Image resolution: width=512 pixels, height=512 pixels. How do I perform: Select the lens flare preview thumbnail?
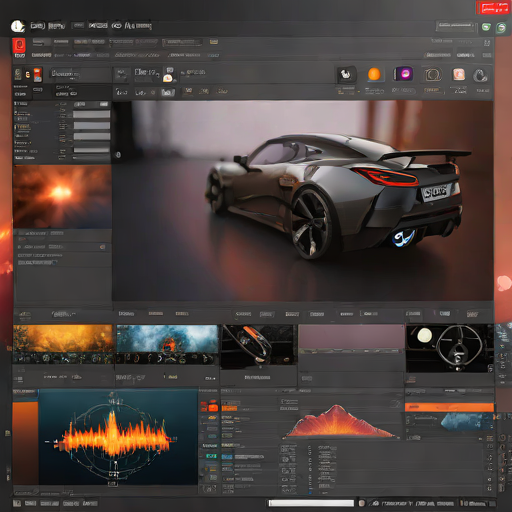[x=62, y=197]
